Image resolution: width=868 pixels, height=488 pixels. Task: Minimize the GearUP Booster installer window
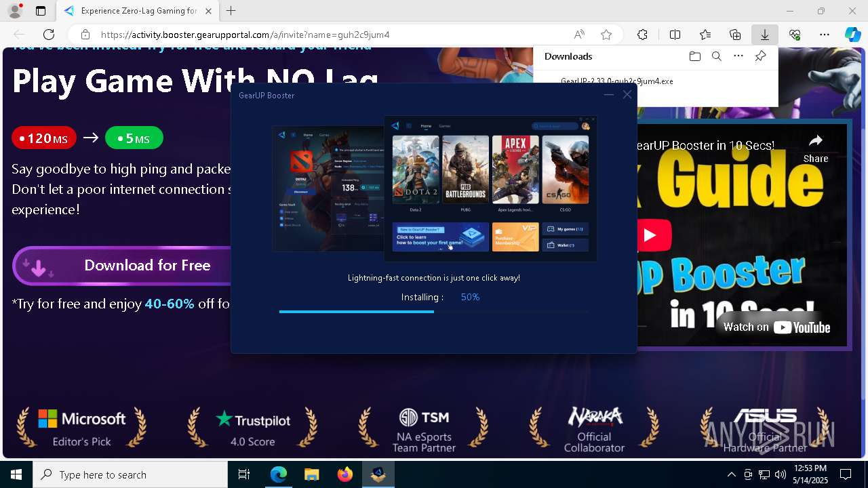(608, 95)
